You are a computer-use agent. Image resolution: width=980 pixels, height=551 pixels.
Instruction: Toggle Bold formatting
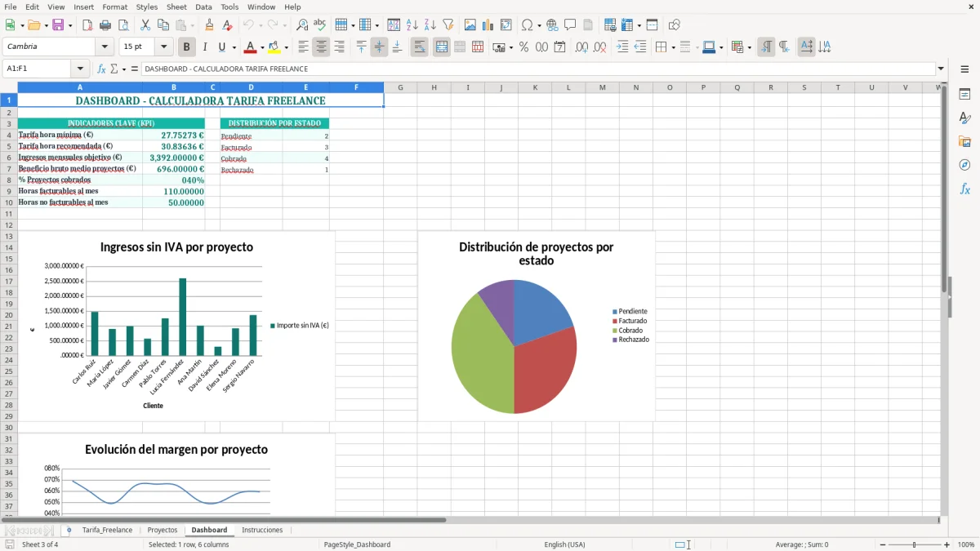pos(187,47)
